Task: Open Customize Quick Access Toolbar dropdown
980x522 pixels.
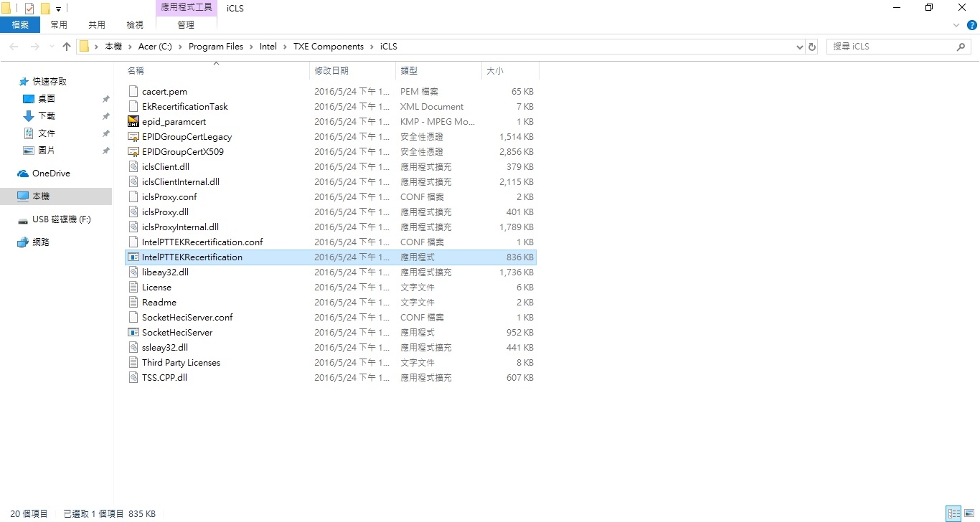Action: [58, 9]
